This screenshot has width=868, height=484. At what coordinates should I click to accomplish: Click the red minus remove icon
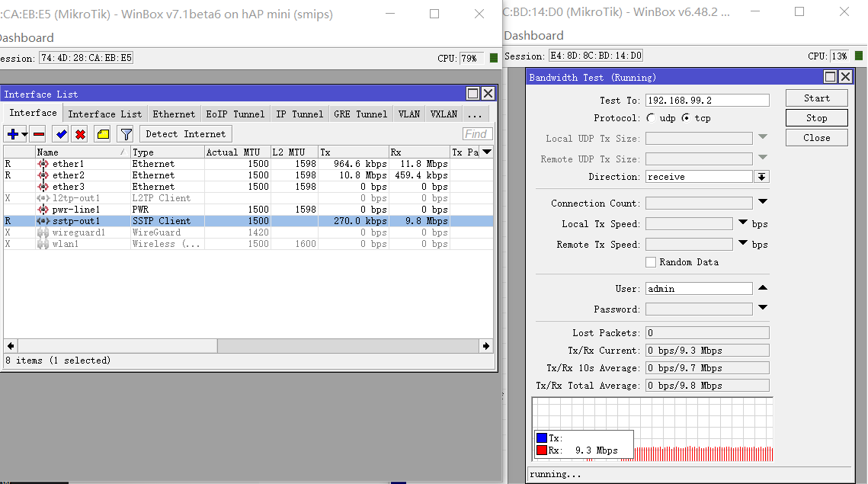[39, 134]
